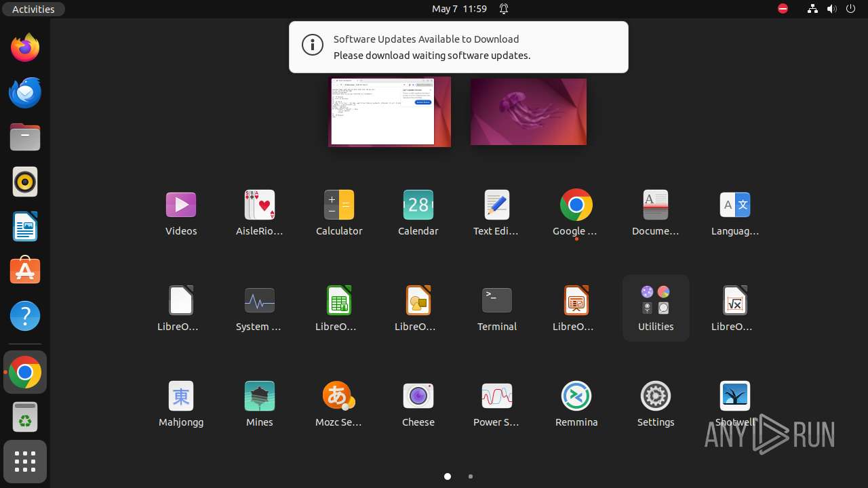Select the first app grid page dot

pyautogui.click(x=448, y=476)
